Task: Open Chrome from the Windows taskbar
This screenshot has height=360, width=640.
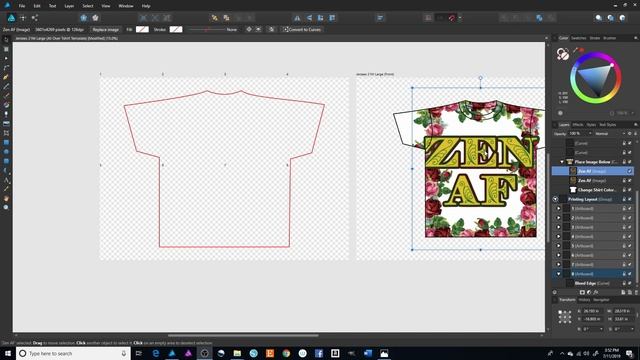Action: pyautogui.click(x=286, y=353)
